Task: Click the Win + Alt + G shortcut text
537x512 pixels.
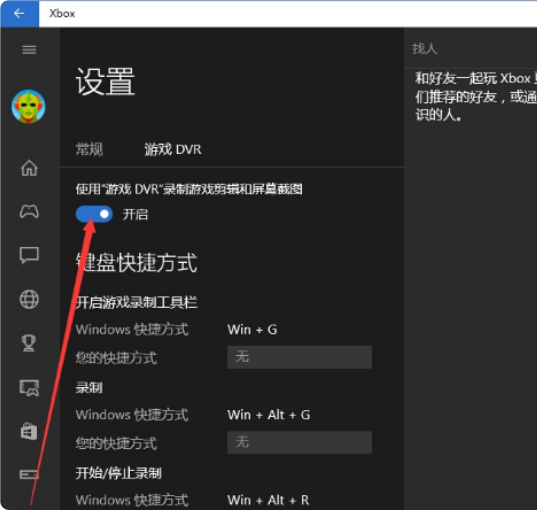Action: 269,415
